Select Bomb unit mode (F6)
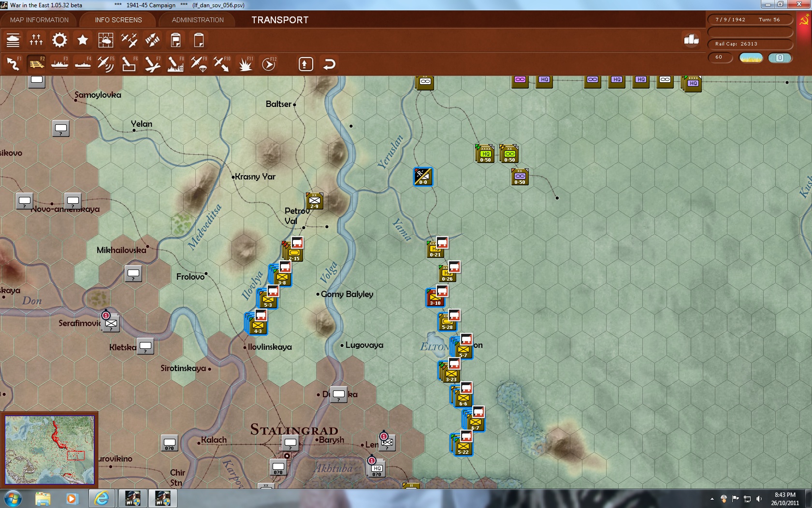Viewport: 812px width, 508px height. click(x=129, y=64)
